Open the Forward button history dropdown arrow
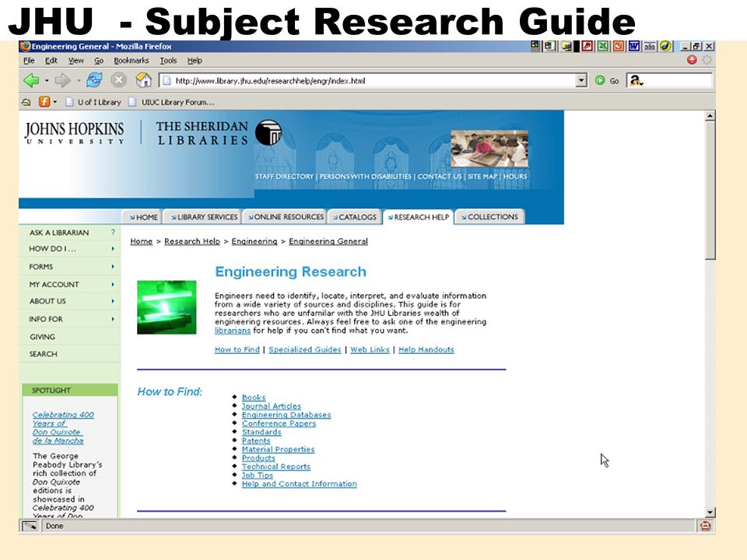 78,80
